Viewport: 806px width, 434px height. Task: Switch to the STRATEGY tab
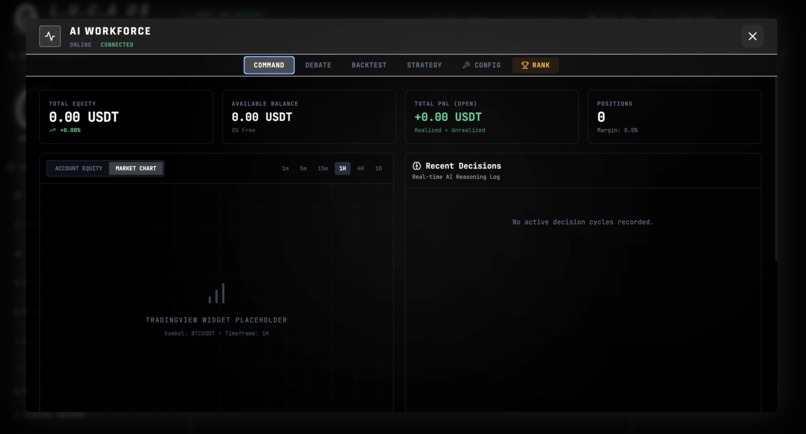click(x=424, y=65)
